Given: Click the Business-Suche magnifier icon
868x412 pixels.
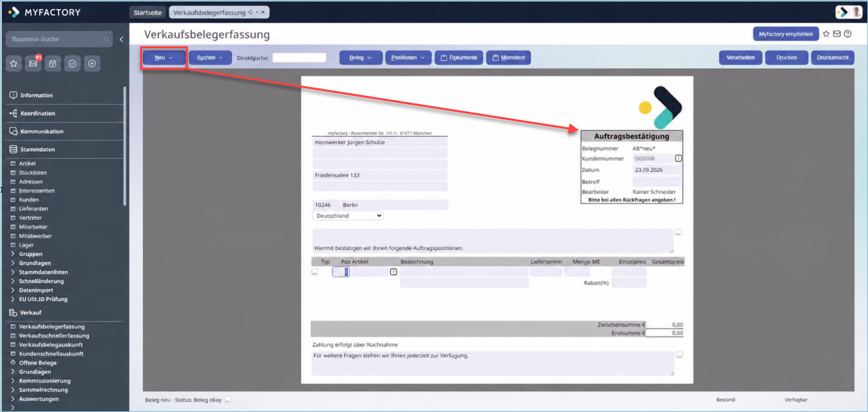Looking at the screenshot, I should pos(107,39).
